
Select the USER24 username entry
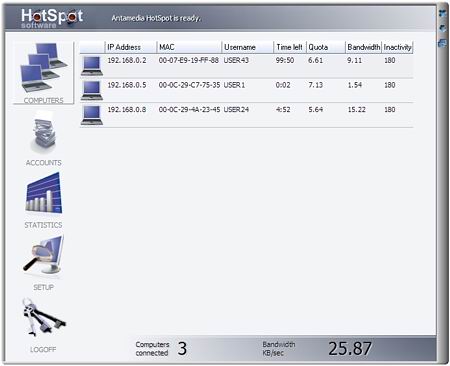pyautogui.click(x=236, y=110)
